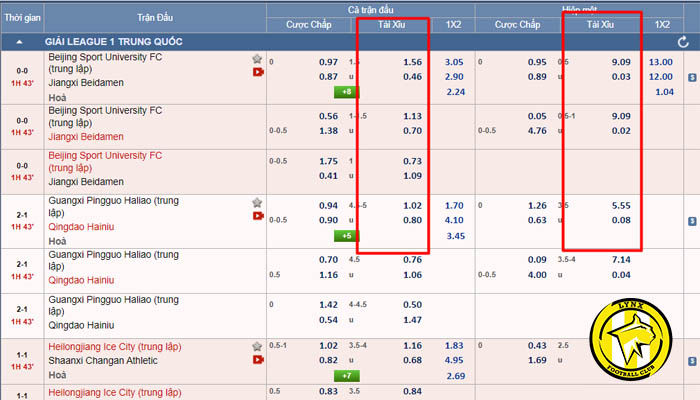Pick first-half over odds 5.55
The width and height of the screenshot is (700, 400).
click(621, 206)
